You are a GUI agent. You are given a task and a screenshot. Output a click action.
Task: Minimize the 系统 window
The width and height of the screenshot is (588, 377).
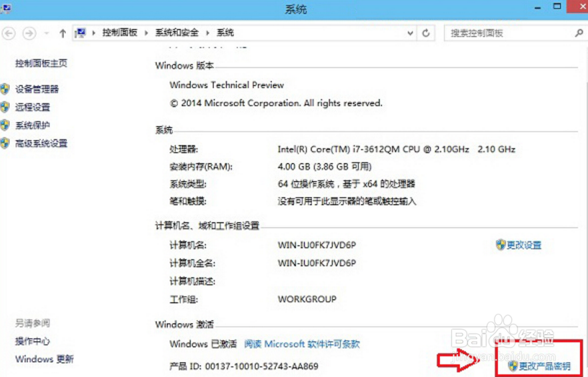(x=538, y=7)
